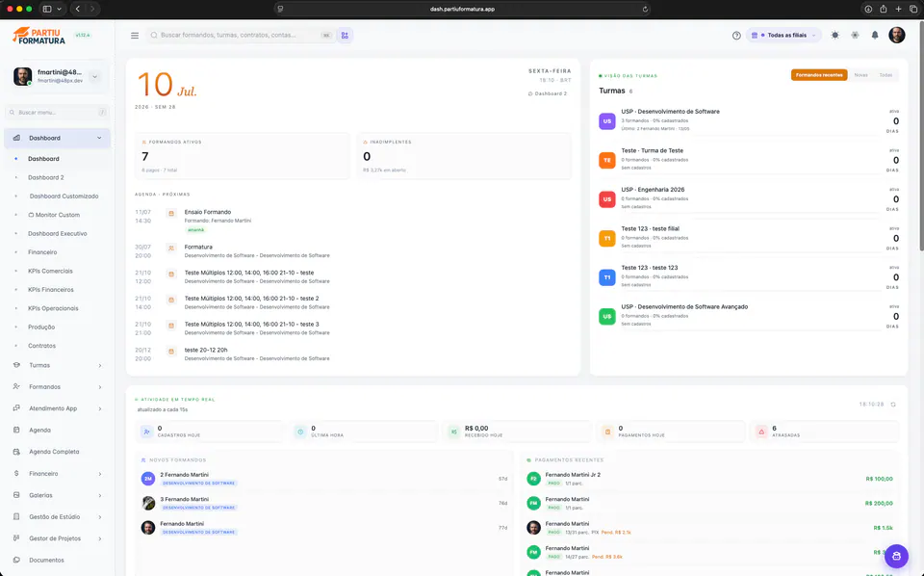Screen dimensions: 924x576
Task: Click the Partiu Formatura logo
Action: tap(38, 36)
